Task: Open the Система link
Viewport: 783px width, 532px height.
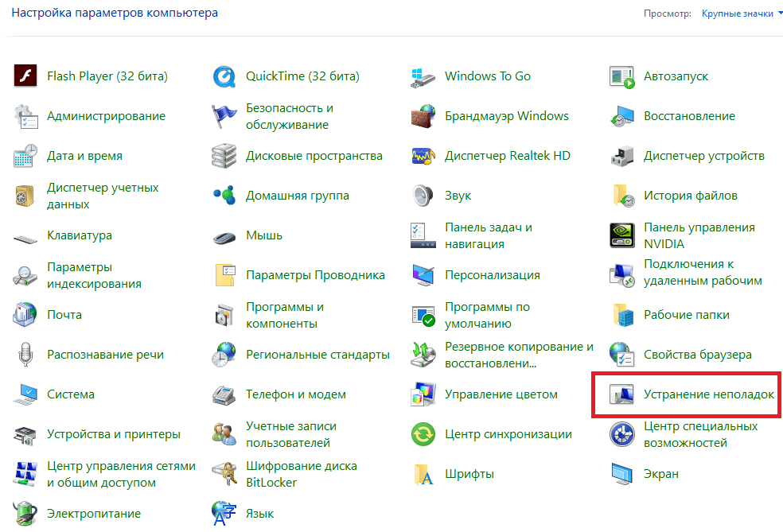Action: (x=71, y=394)
